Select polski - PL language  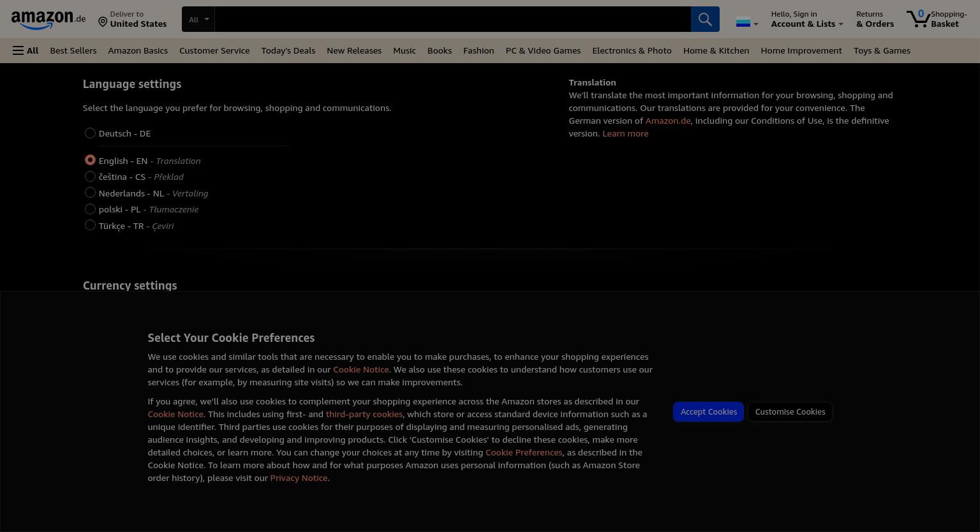(90, 209)
